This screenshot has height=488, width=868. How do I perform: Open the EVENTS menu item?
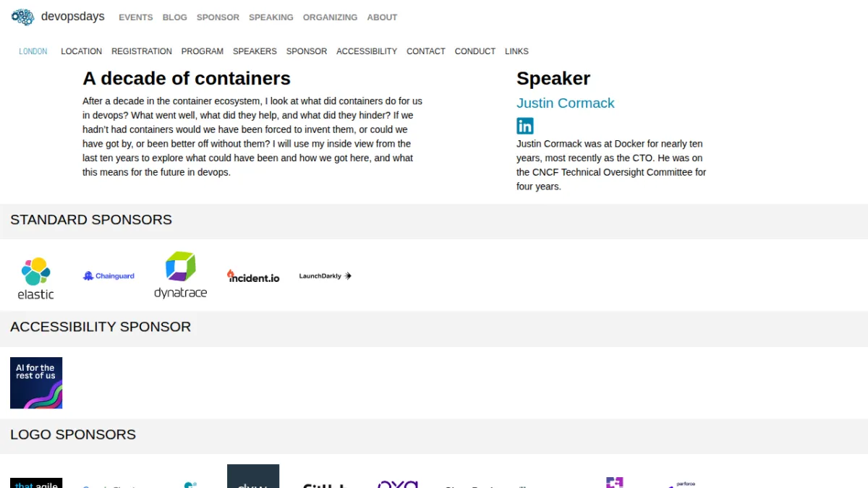coord(136,17)
